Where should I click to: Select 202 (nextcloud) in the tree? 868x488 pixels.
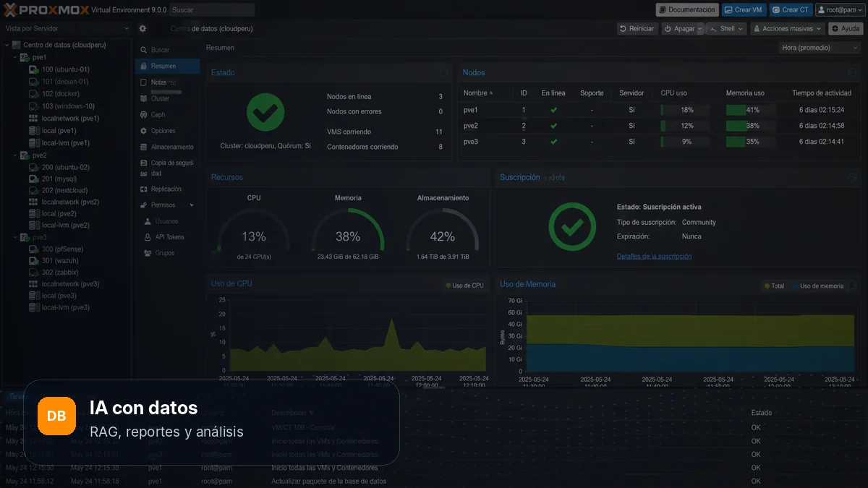64,190
